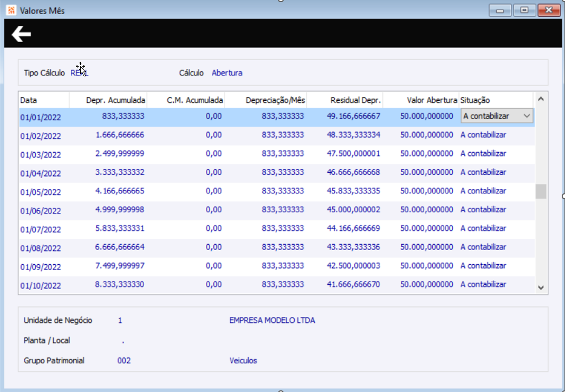This screenshot has height=392, width=565.
Task: Click C.M. Acumulada 0,00 in 01/06/2022 row
Action: (x=213, y=210)
